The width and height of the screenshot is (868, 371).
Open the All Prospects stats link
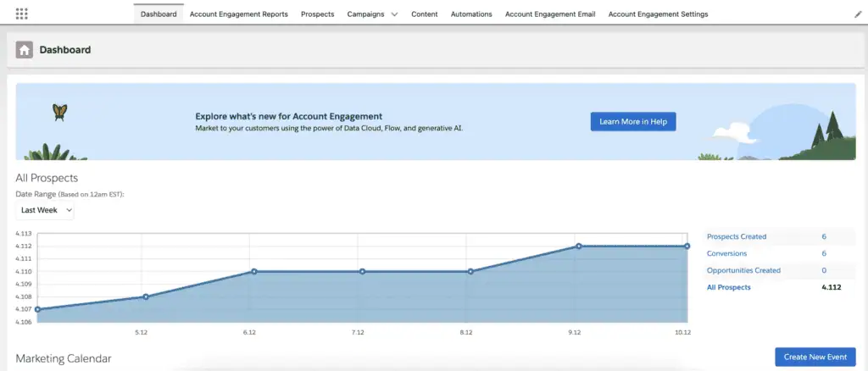click(x=728, y=287)
